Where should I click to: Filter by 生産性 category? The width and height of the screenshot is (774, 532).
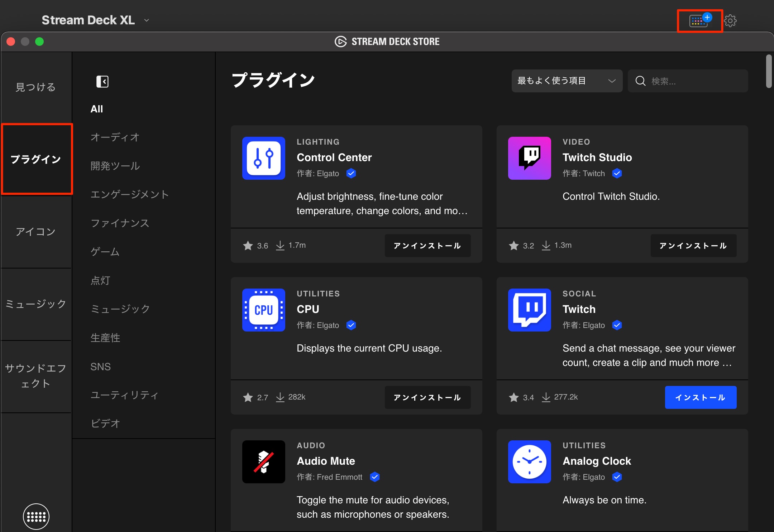point(105,338)
